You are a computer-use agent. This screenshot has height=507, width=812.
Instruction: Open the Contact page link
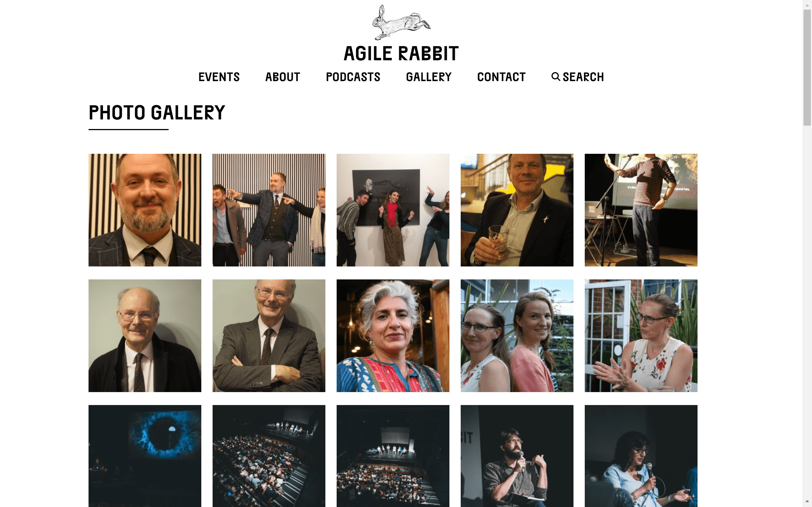(501, 77)
